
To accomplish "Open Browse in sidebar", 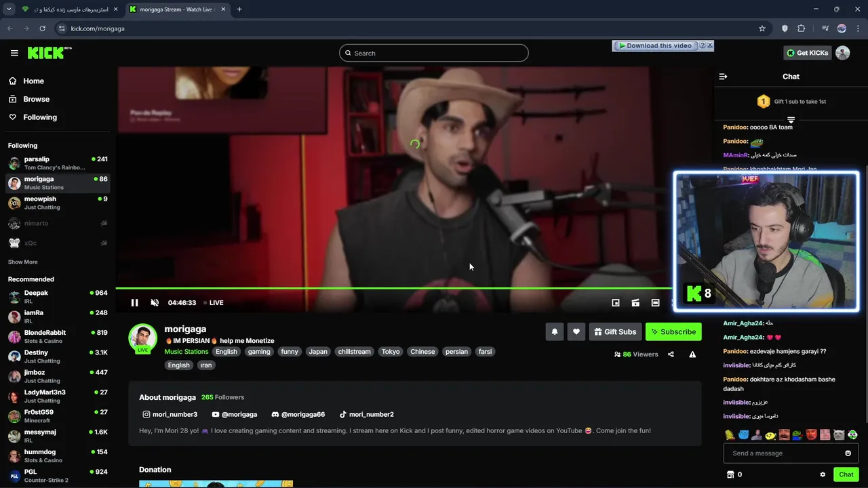I will pyautogui.click(x=29, y=99).
